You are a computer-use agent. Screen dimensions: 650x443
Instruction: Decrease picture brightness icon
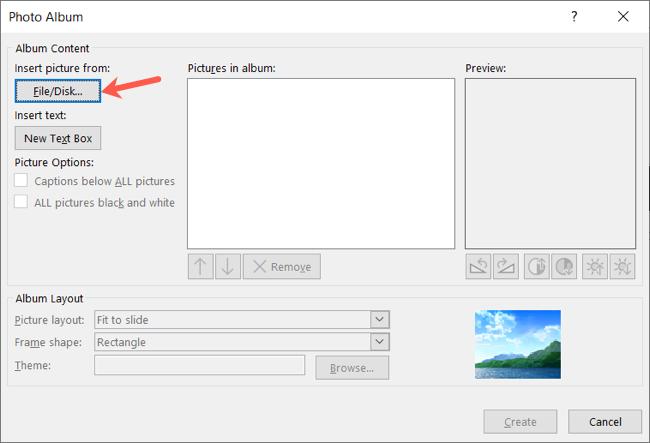(x=622, y=266)
